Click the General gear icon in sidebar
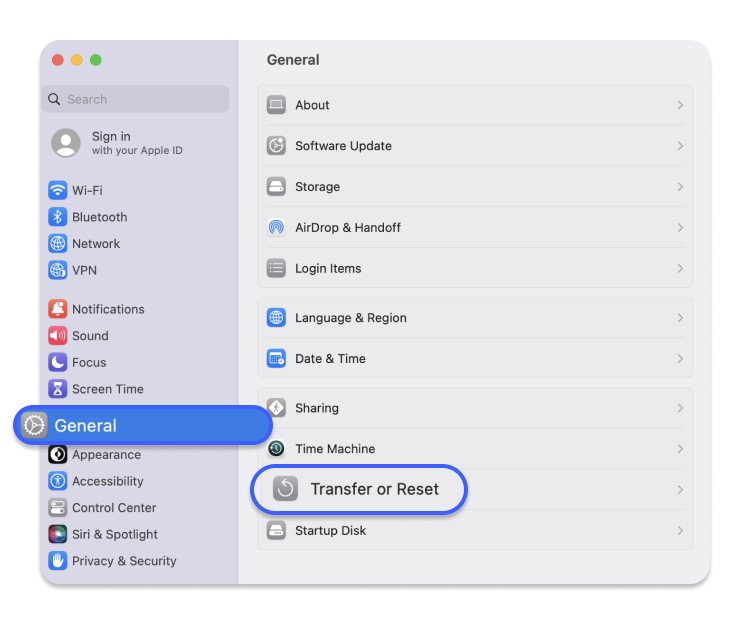Screen dimensions: 750x624 [34, 425]
